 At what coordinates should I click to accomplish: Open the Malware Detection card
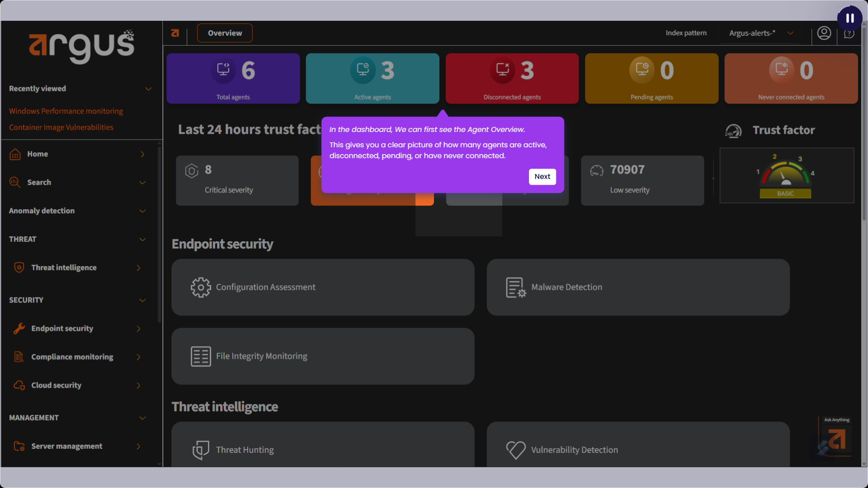point(638,287)
